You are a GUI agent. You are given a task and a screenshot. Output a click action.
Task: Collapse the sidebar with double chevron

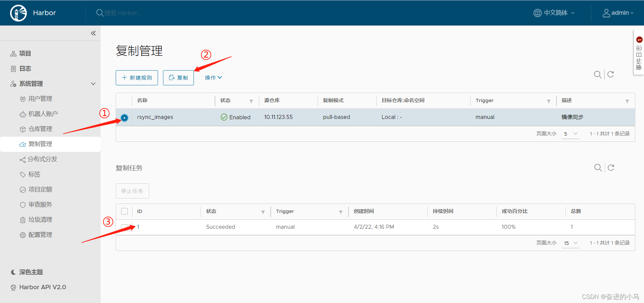(x=93, y=33)
